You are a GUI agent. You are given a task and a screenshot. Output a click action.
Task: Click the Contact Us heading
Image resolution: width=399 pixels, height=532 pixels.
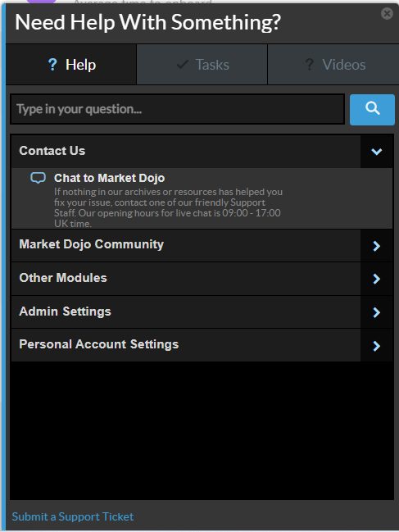52,151
